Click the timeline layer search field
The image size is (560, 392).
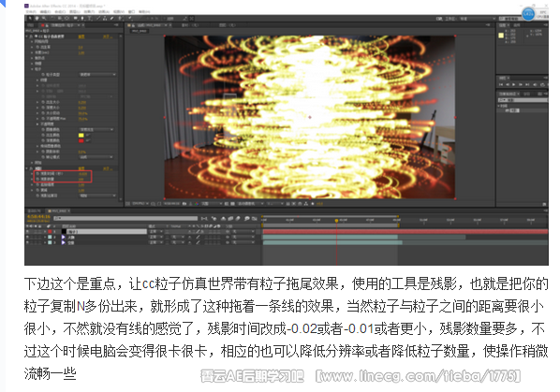(125, 218)
